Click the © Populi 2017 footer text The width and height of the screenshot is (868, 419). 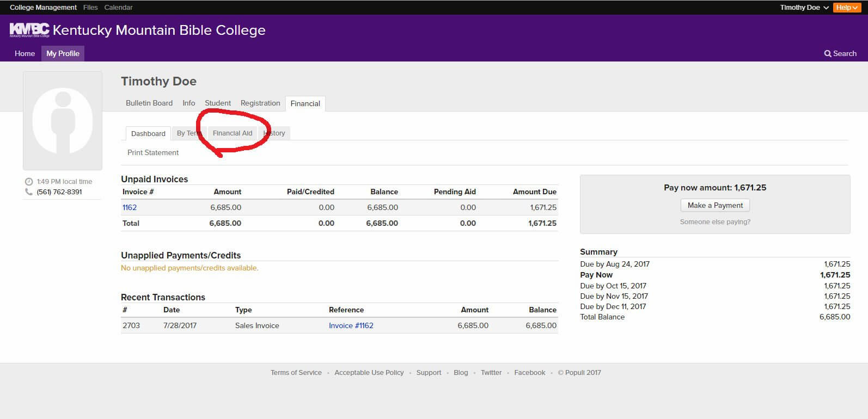pos(579,373)
